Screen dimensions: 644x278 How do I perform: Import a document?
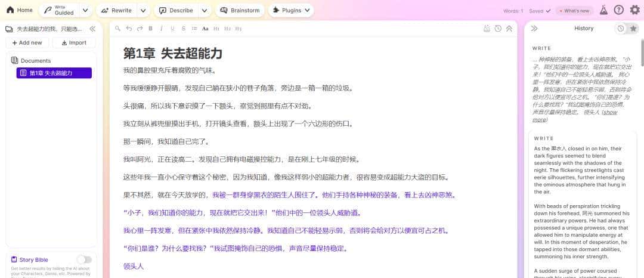pyautogui.click(x=75, y=43)
